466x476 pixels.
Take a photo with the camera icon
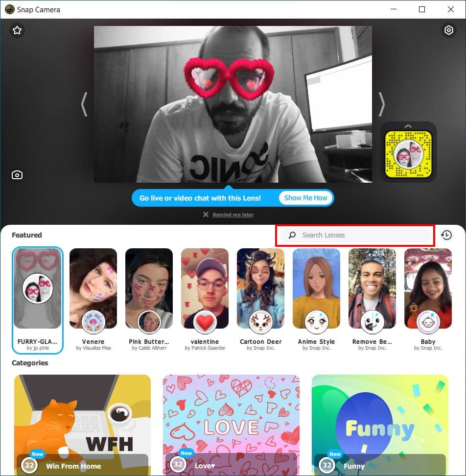(17, 175)
